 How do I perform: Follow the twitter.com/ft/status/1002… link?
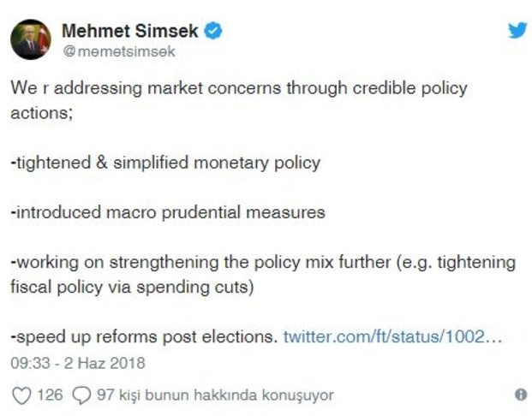[392, 336]
